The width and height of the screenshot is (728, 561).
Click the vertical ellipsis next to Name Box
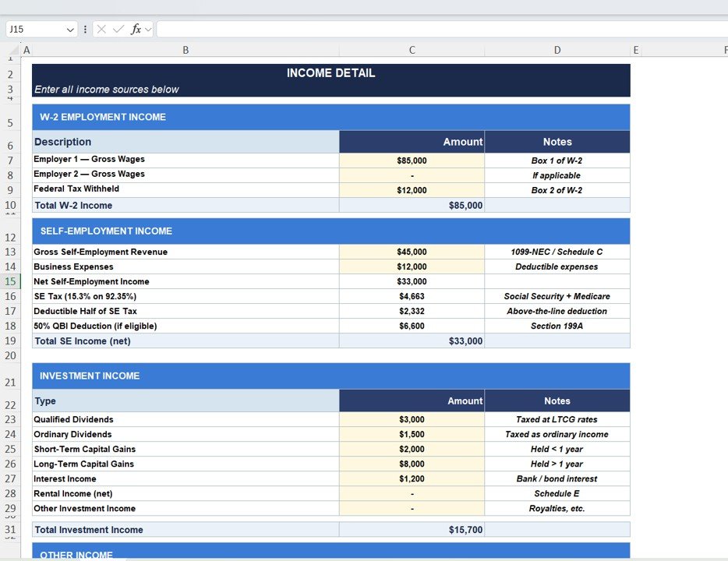point(86,29)
